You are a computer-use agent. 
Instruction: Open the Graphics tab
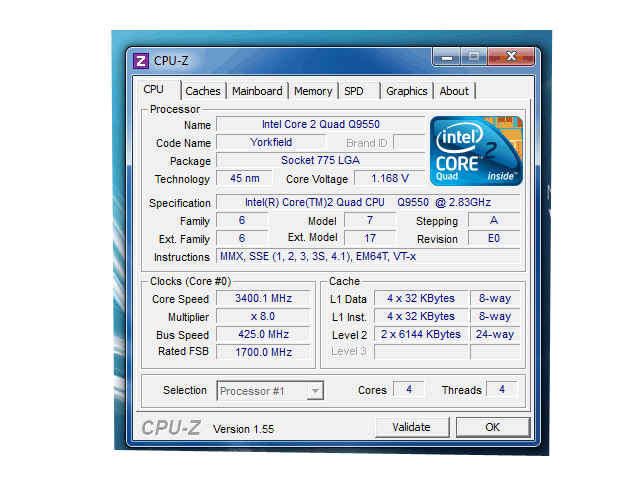(x=407, y=91)
